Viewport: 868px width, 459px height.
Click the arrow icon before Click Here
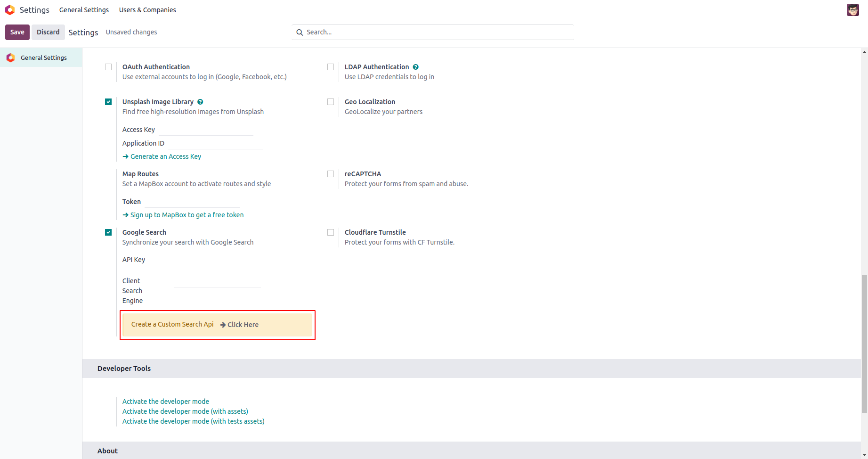click(x=223, y=325)
